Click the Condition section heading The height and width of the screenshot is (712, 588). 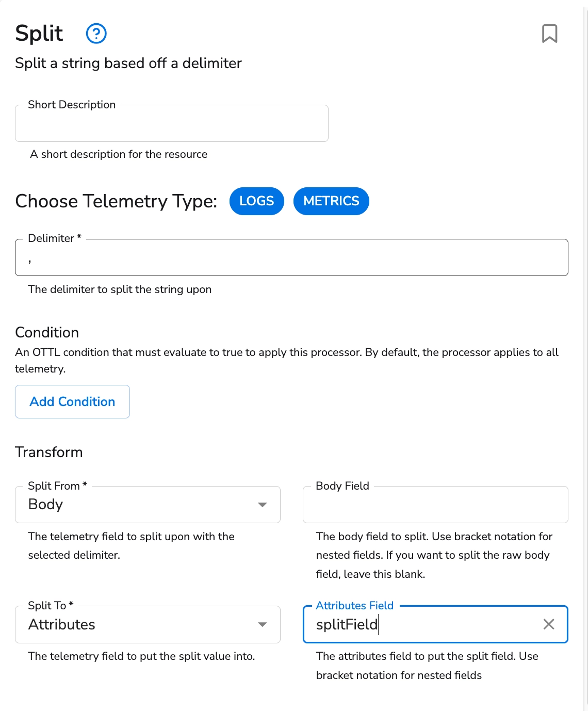point(46,332)
